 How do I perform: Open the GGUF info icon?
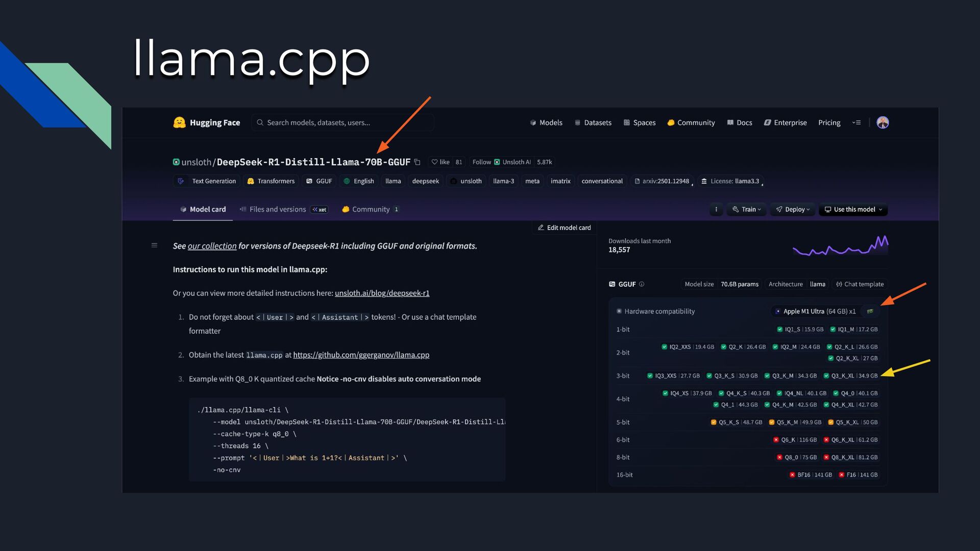click(642, 284)
